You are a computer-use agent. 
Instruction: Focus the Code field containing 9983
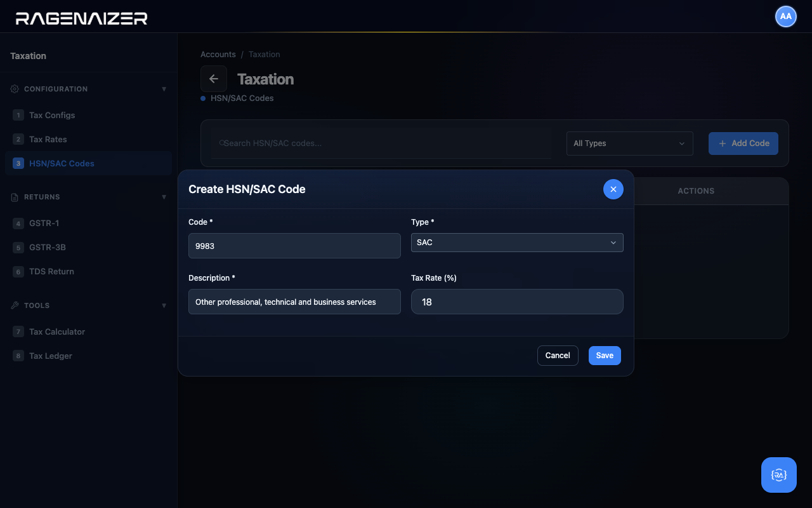[294, 246]
